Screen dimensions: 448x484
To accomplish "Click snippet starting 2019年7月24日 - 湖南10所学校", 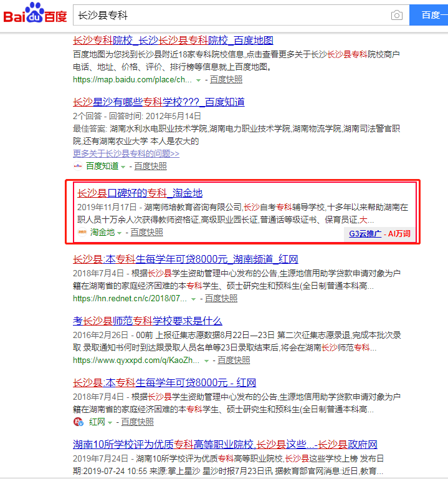I will 229,465.
